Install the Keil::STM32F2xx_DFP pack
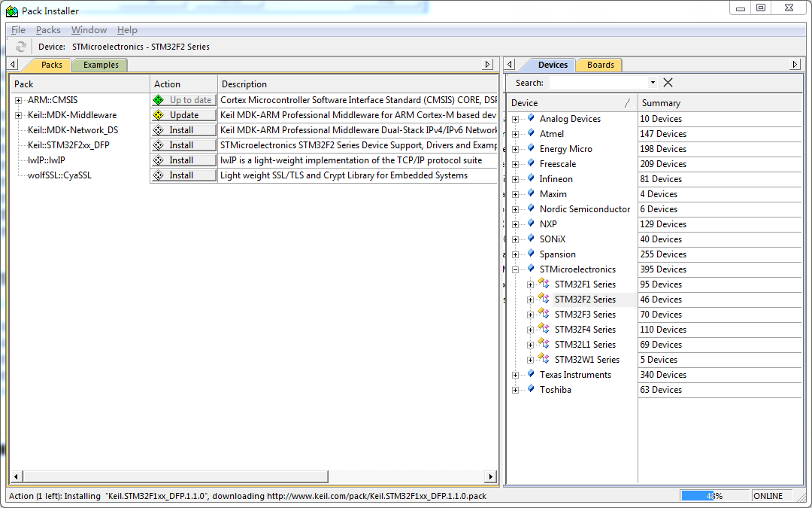Image resolution: width=812 pixels, height=508 pixels. [x=183, y=145]
